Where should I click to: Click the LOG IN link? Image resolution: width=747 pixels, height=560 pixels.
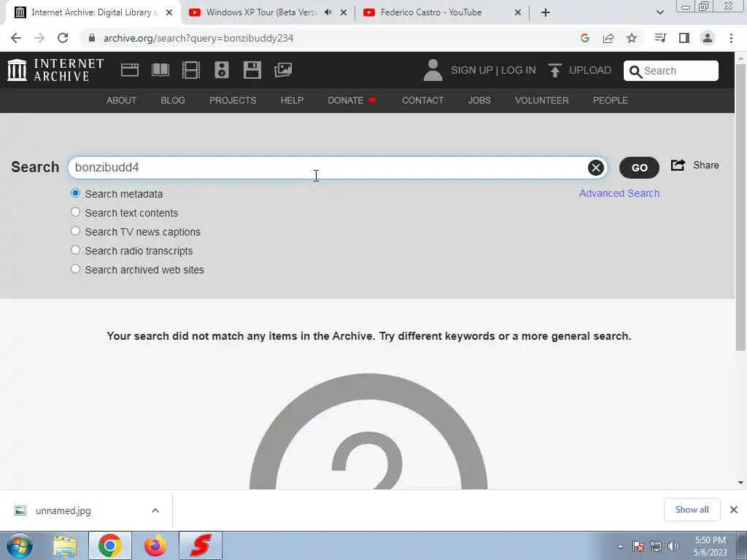[519, 70]
